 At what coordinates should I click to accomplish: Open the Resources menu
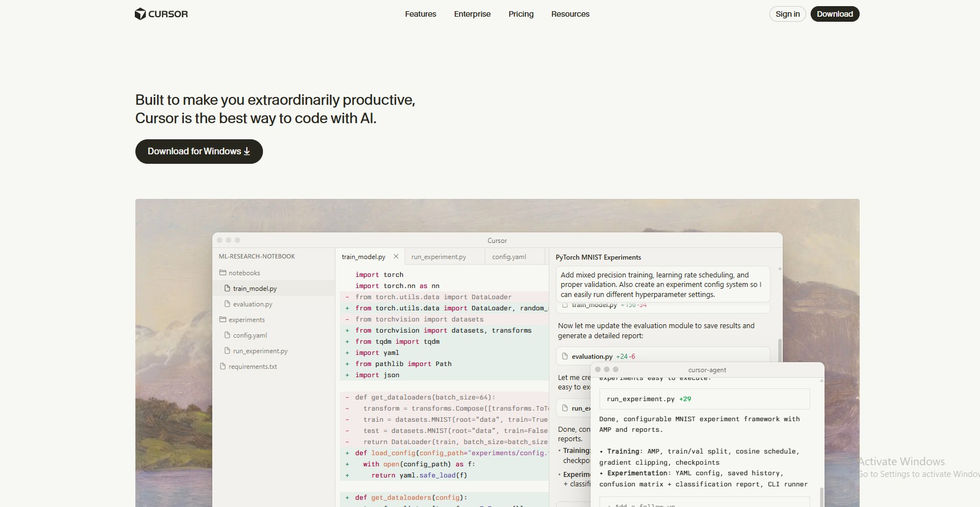click(x=570, y=14)
